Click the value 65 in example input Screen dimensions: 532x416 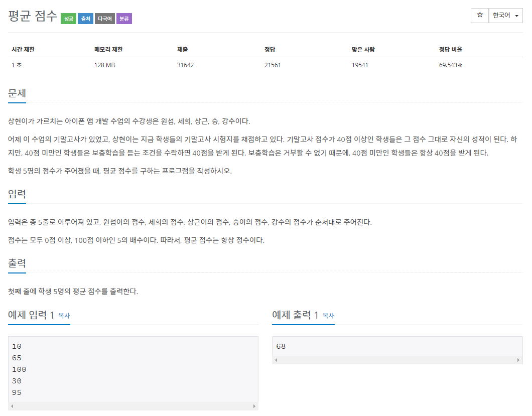(17, 358)
